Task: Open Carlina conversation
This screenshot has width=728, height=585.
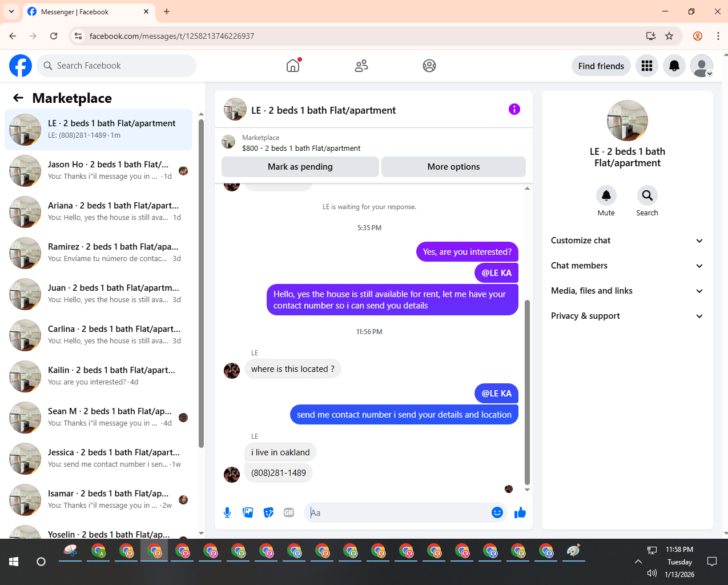Action: click(99, 335)
